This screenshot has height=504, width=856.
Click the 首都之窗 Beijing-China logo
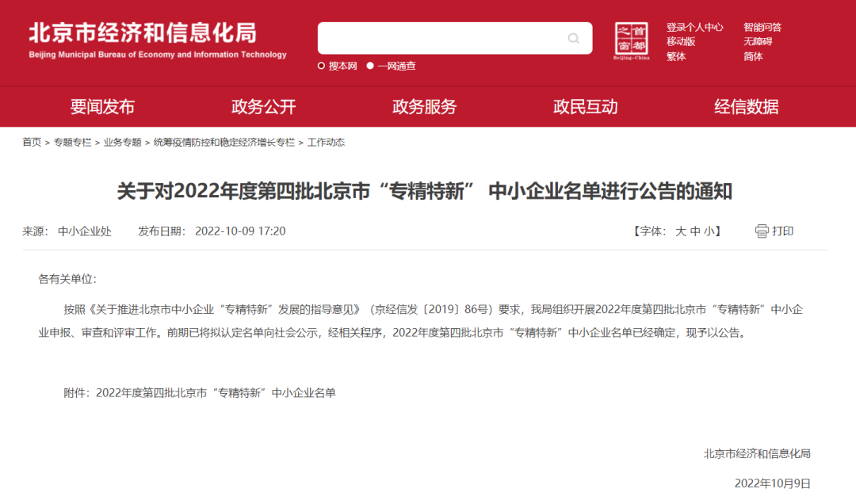(x=631, y=41)
